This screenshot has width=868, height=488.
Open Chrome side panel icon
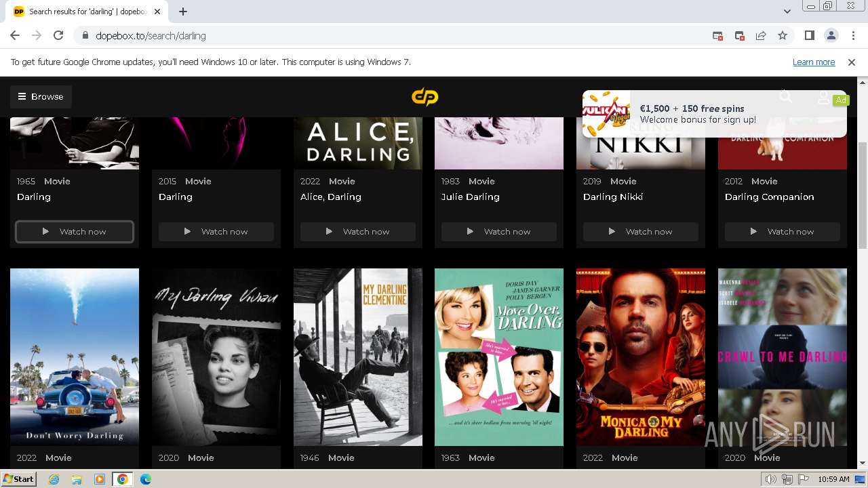[809, 35]
